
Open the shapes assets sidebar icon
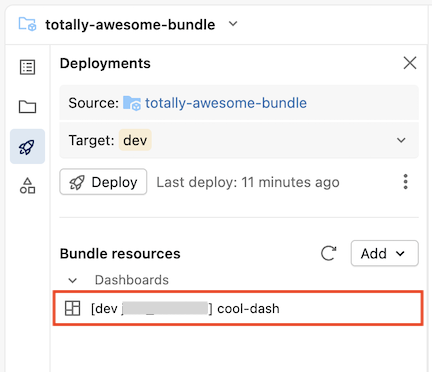[27, 186]
